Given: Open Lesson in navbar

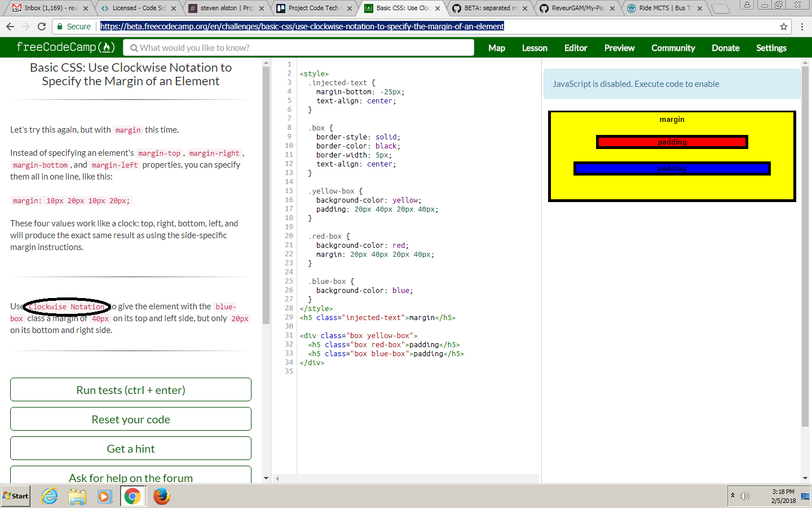Looking at the screenshot, I should 535,48.
